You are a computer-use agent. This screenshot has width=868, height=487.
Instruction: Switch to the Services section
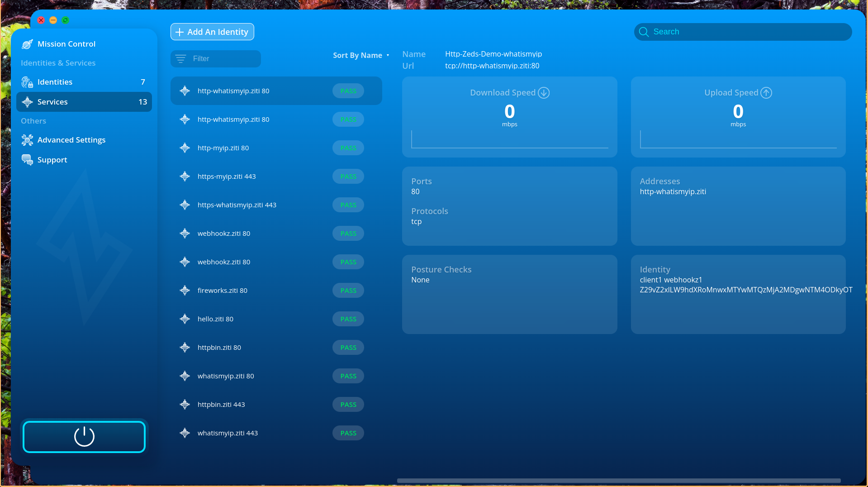(52, 102)
